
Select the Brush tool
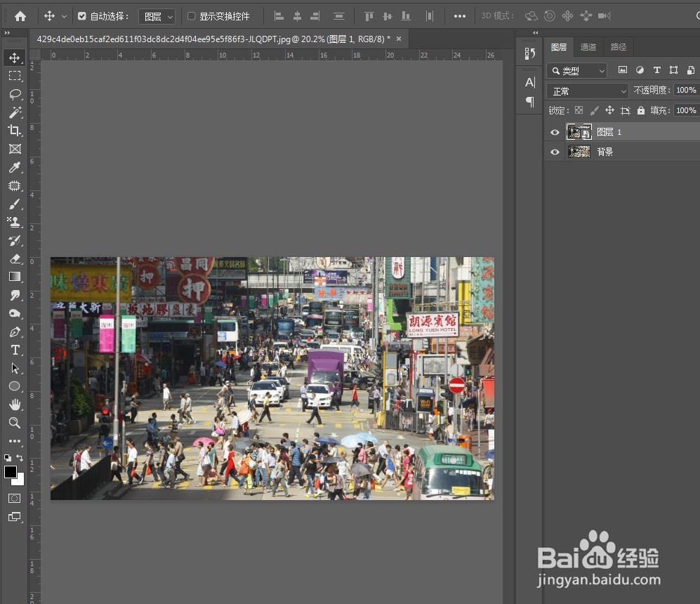tap(14, 204)
